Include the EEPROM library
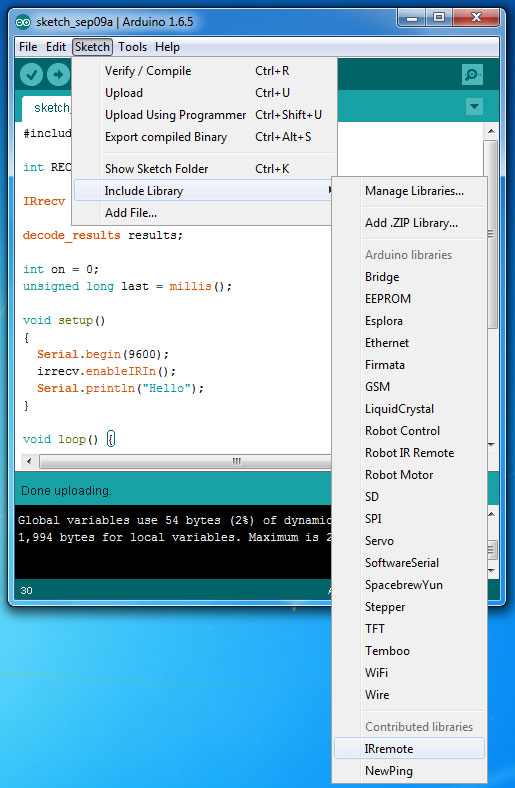515x788 pixels. [409, 299]
